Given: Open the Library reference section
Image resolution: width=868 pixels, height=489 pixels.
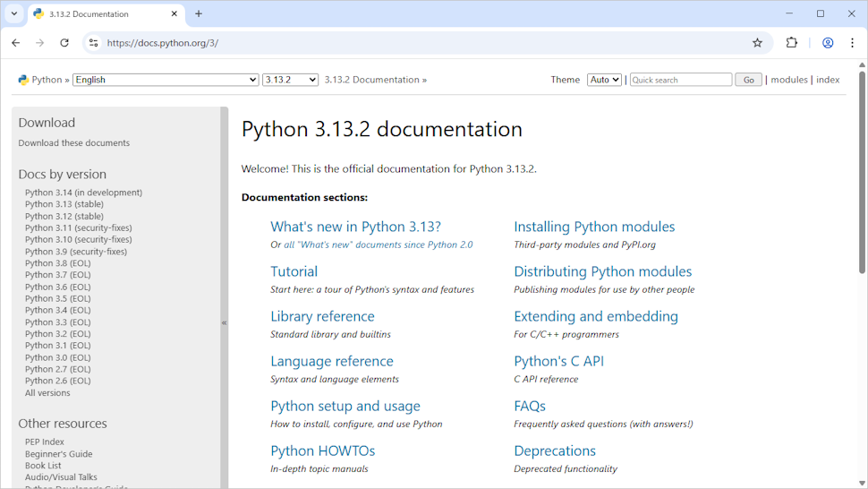Looking at the screenshot, I should (x=323, y=317).
